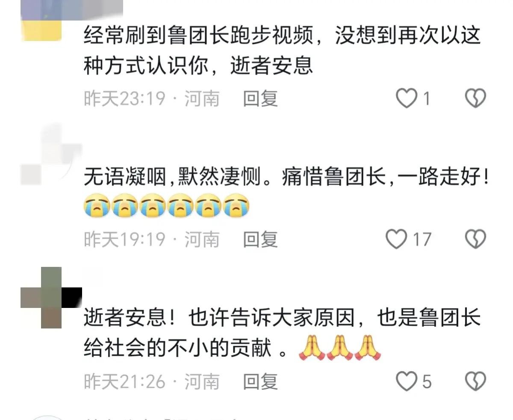This screenshot has width=513, height=420.
Task: Tap broken heart on the 昨天19:19 comment
Action: (x=475, y=240)
